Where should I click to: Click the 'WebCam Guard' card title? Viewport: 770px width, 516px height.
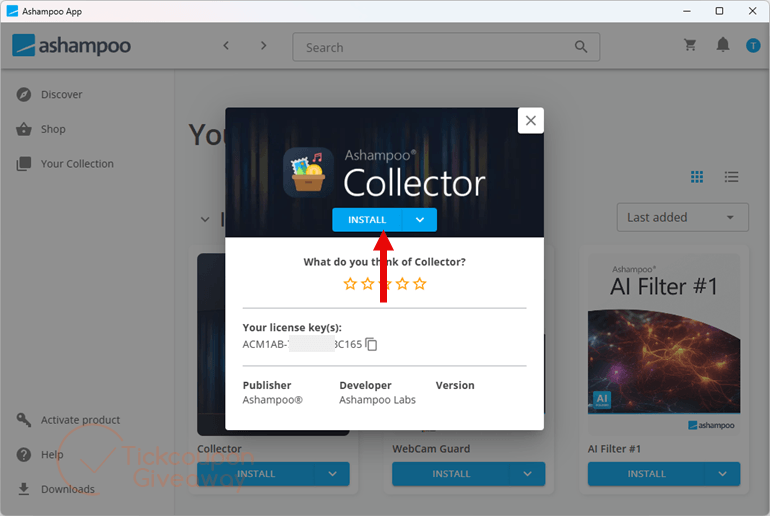[x=431, y=449]
